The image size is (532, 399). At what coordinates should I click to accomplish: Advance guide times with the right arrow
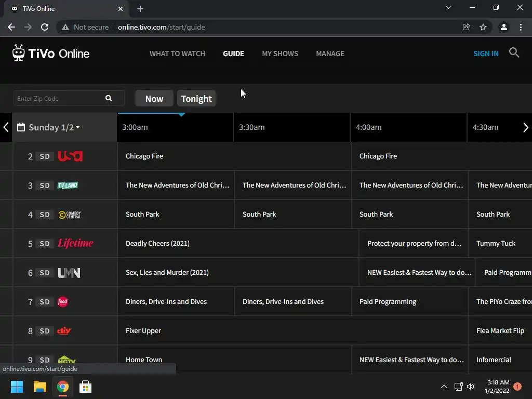(x=526, y=128)
